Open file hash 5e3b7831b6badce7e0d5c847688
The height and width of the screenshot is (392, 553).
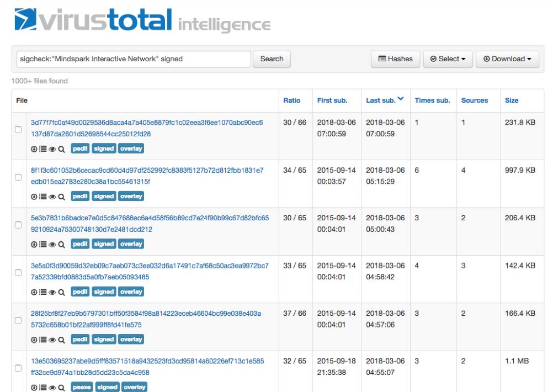(150, 224)
